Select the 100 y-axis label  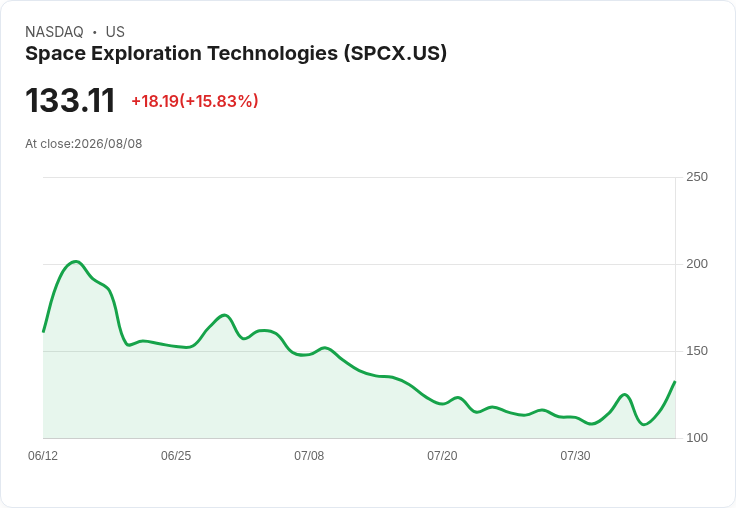click(x=697, y=438)
